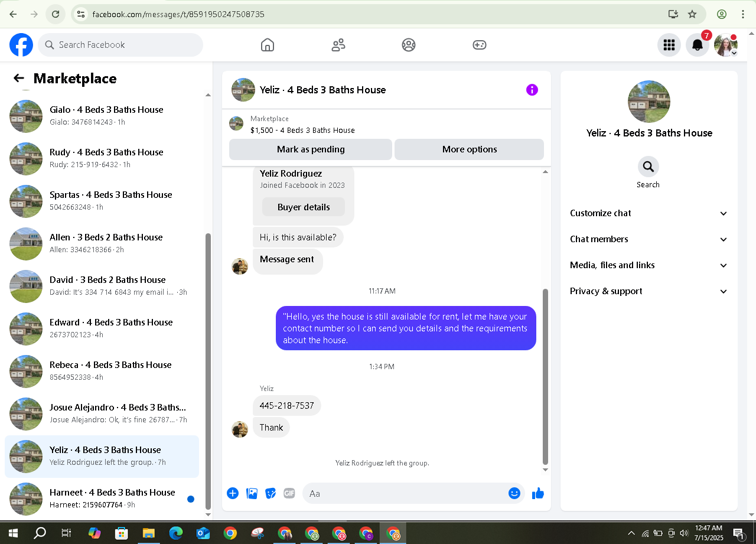Expand the Customize chat section
756x544 pixels.
pos(649,213)
